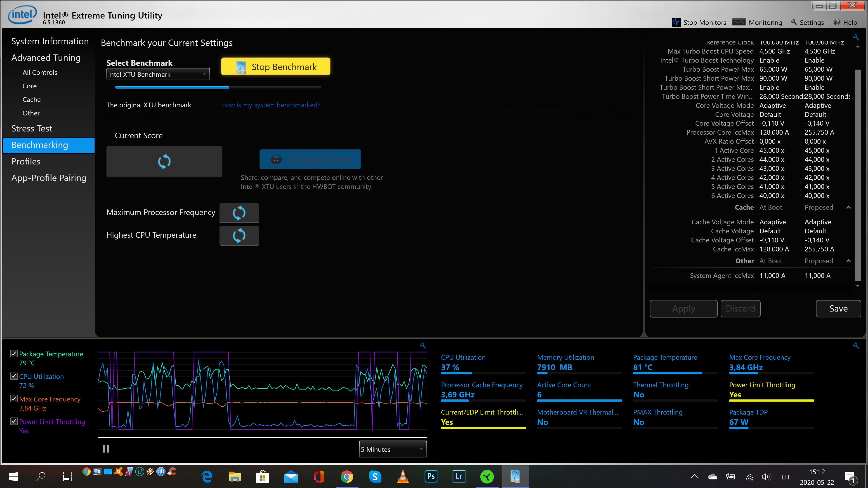Pause the monitoring graph
This screenshot has width=868, height=488.
[x=106, y=449]
